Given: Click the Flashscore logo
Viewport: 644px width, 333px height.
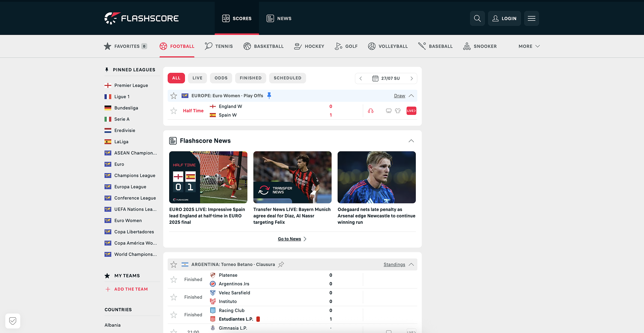Looking at the screenshot, I should pos(141,18).
